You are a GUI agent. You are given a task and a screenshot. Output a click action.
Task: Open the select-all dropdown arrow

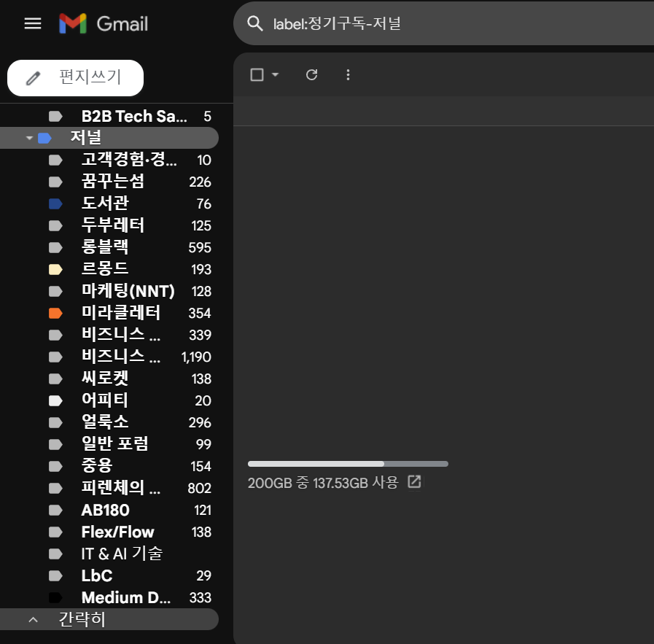click(x=275, y=74)
